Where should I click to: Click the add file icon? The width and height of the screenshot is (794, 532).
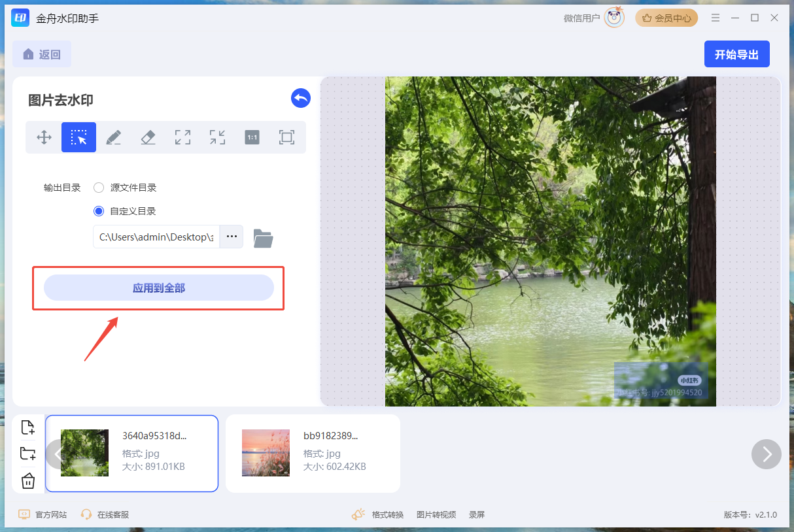click(x=28, y=427)
